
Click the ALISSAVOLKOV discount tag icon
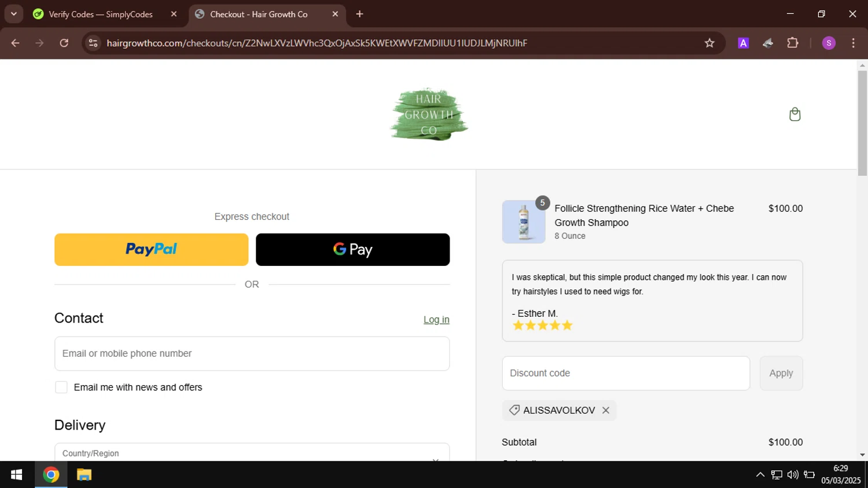pyautogui.click(x=514, y=410)
